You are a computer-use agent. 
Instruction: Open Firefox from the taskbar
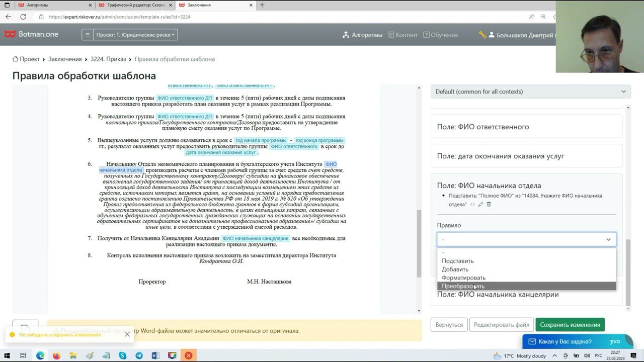[56, 355]
